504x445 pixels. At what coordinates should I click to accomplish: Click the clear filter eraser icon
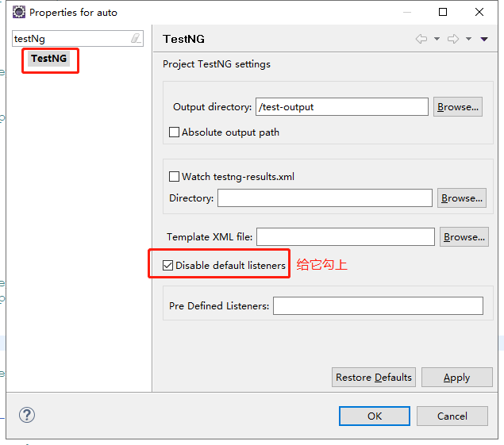[136, 39]
